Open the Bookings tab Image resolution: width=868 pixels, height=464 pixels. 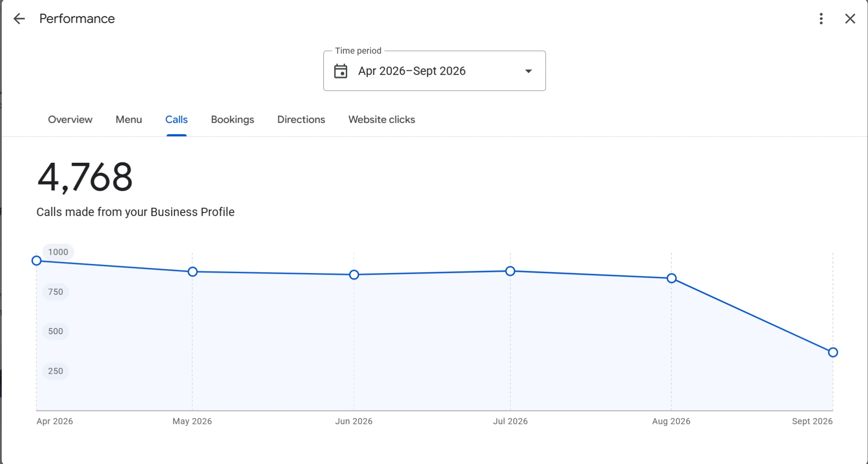232,119
